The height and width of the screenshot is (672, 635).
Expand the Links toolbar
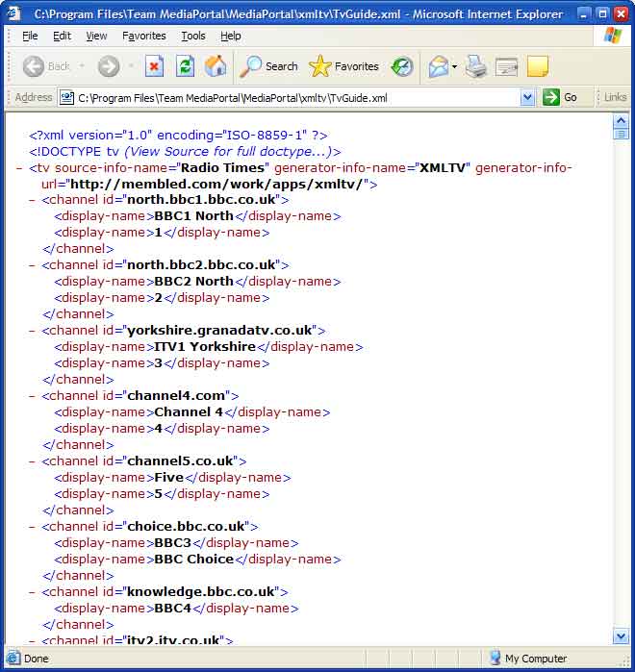[615, 97]
